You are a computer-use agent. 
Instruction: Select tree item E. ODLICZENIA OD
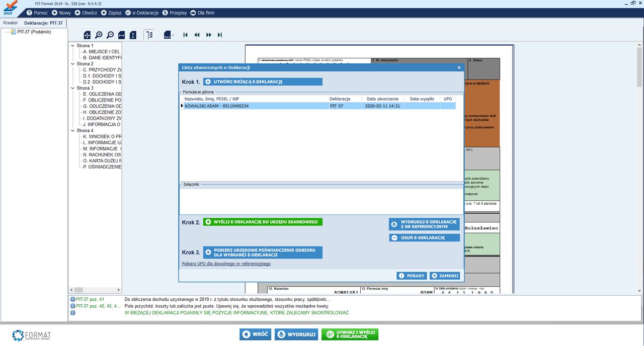pos(102,94)
